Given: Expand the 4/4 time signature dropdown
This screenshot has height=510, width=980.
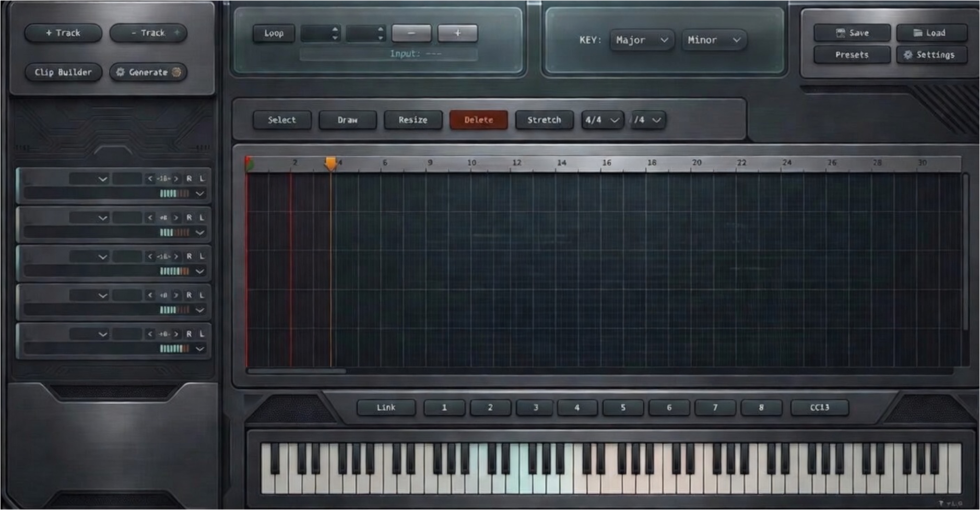Looking at the screenshot, I should [x=602, y=120].
